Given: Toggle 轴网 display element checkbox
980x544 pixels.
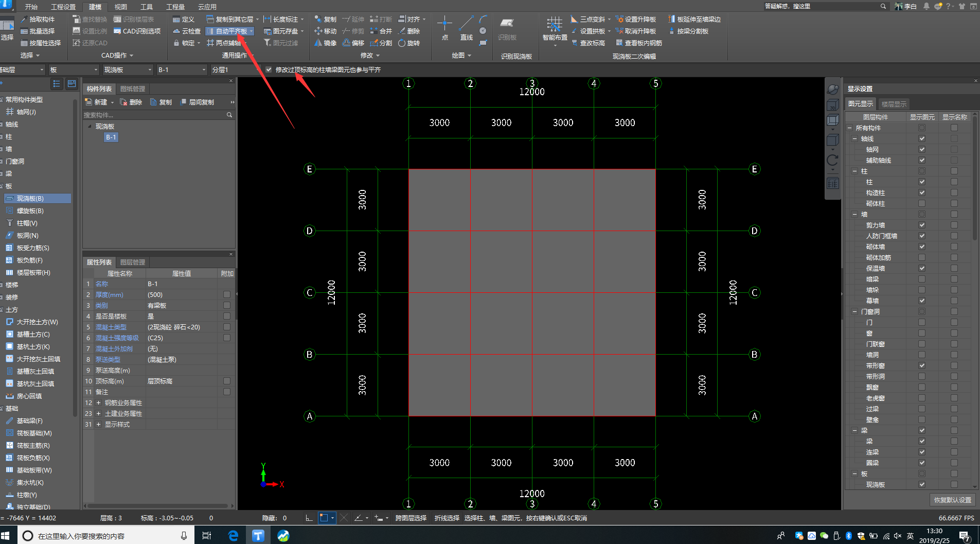Looking at the screenshot, I should pos(922,149).
